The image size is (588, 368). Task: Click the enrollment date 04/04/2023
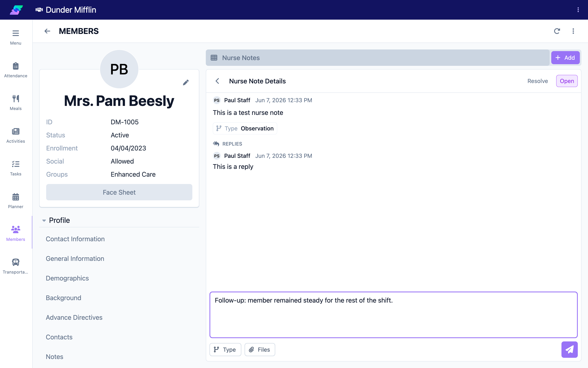(128, 148)
